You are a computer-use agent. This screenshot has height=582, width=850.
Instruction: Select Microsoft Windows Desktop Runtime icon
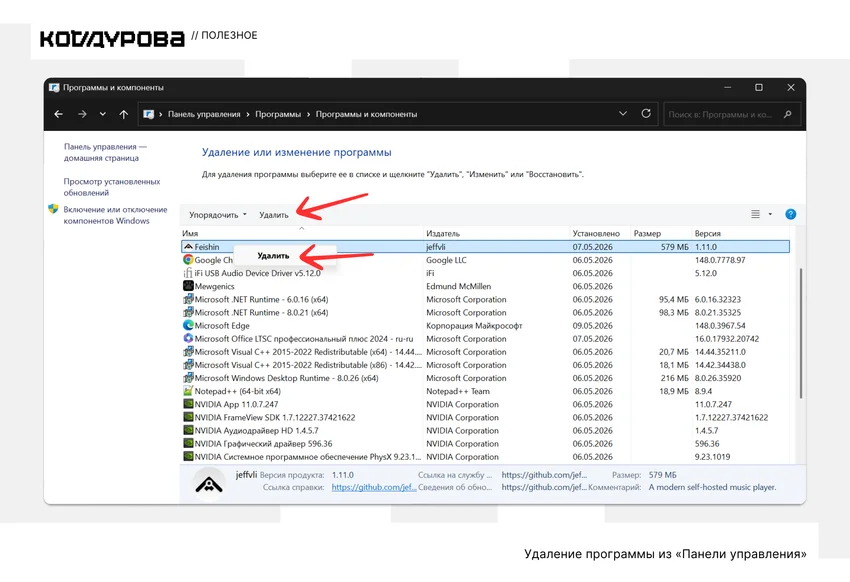(188, 378)
